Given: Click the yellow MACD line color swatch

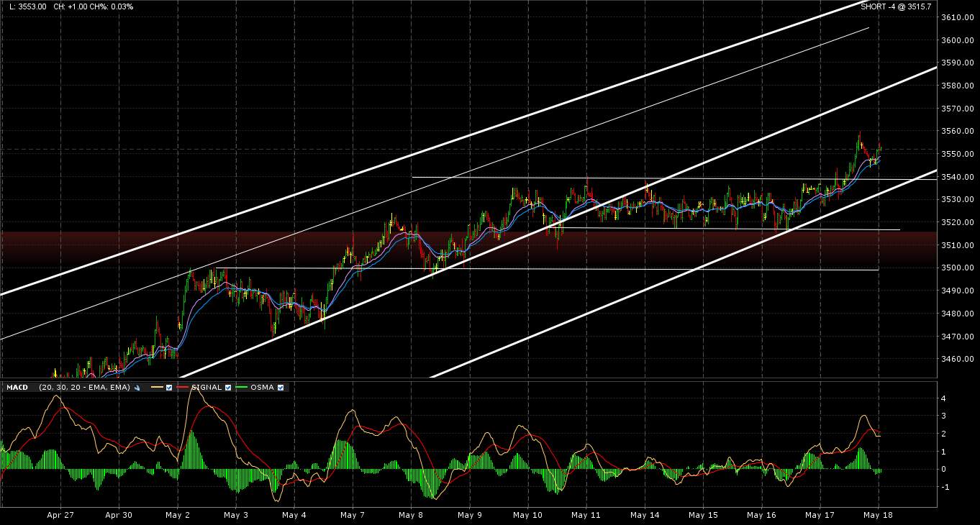Looking at the screenshot, I should (x=157, y=387).
